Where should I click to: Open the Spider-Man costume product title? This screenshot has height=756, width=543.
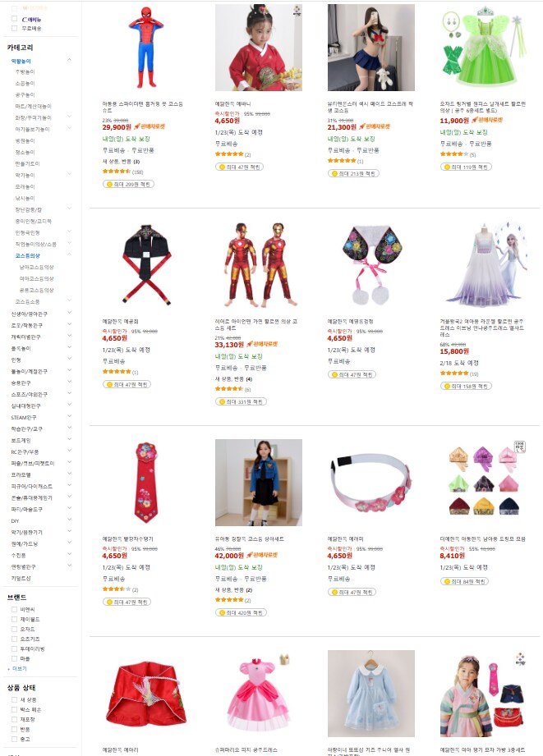click(x=142, y=107)
